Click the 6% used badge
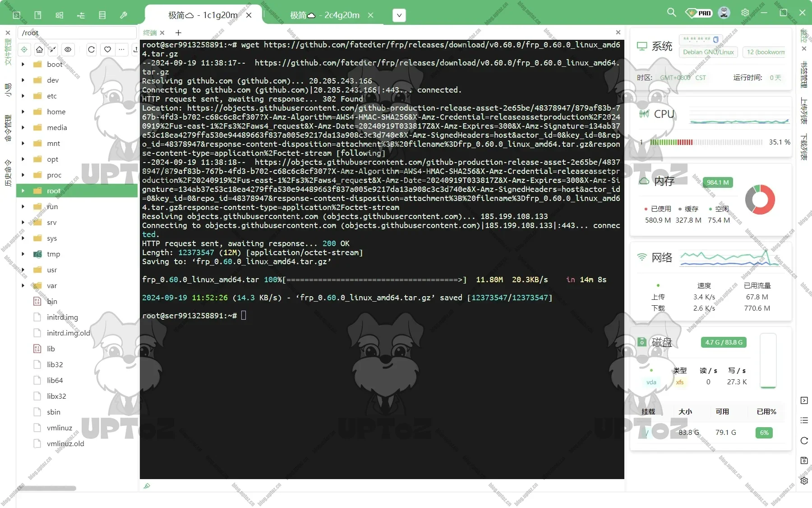 click(764, 433)
